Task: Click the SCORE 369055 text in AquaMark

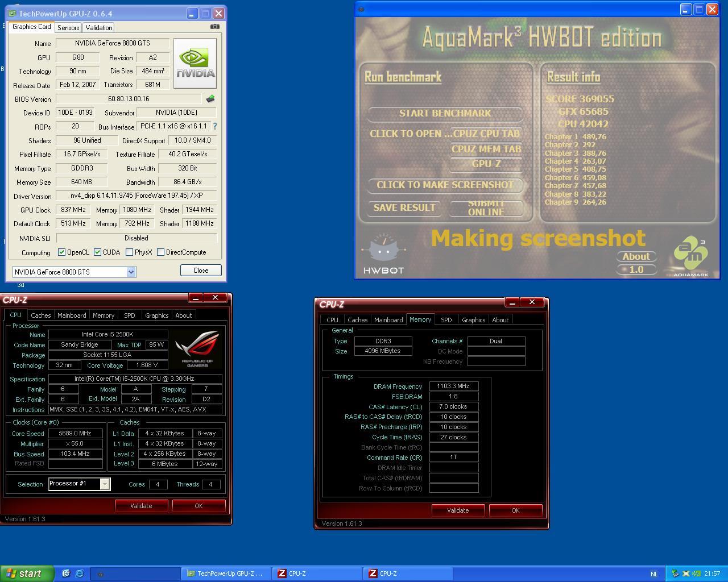Action: (580, 98)
